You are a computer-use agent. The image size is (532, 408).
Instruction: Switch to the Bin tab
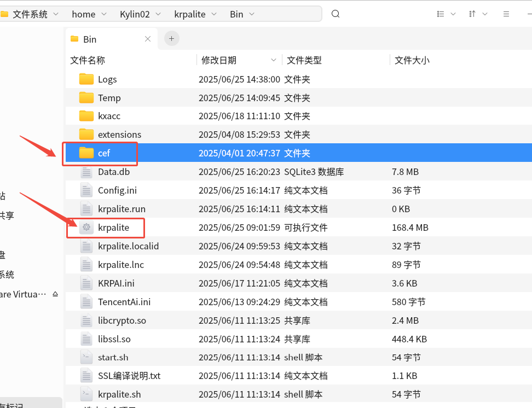[111, 39]
